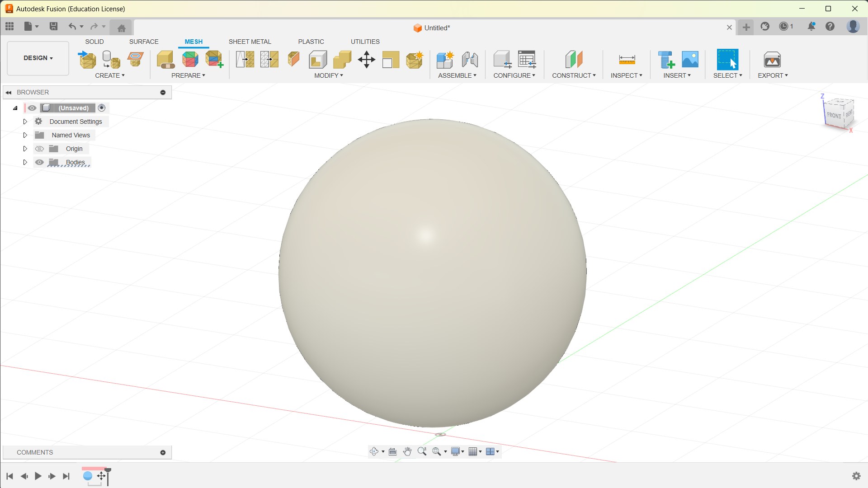The width and height of the screenshot is (868, 488).
Task: Activate the Unsaved component radio button
Action: [102, 108]
